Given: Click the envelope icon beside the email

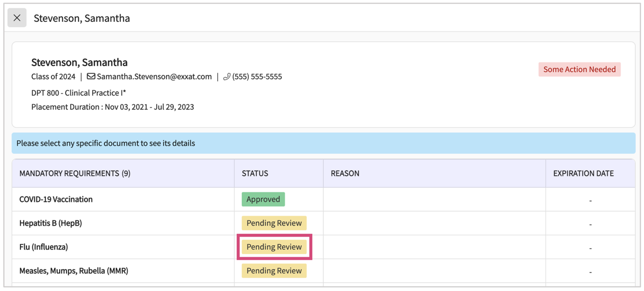Looking at the screenshot, I should [x=91, y=77].
